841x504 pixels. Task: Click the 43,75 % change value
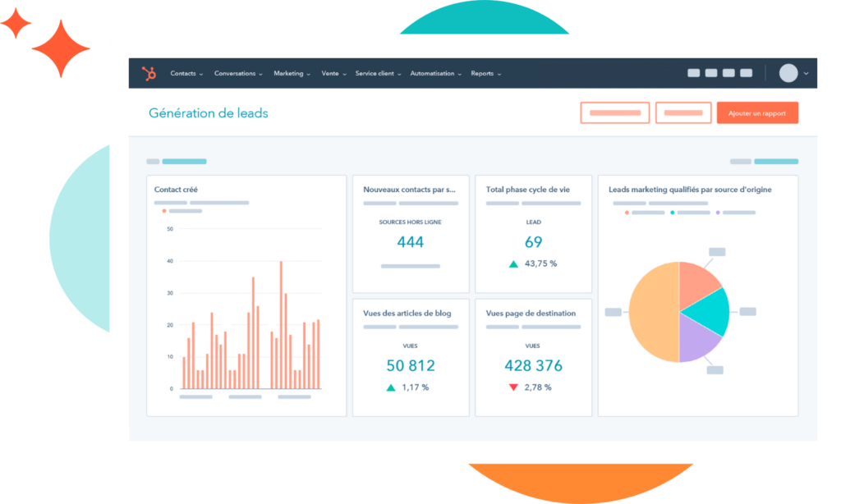tap(540, 263)
